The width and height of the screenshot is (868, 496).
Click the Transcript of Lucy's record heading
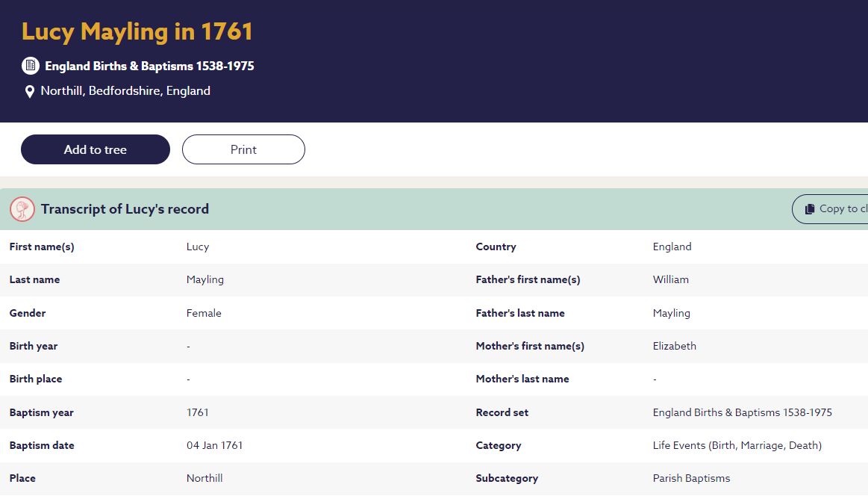[125, 209]
